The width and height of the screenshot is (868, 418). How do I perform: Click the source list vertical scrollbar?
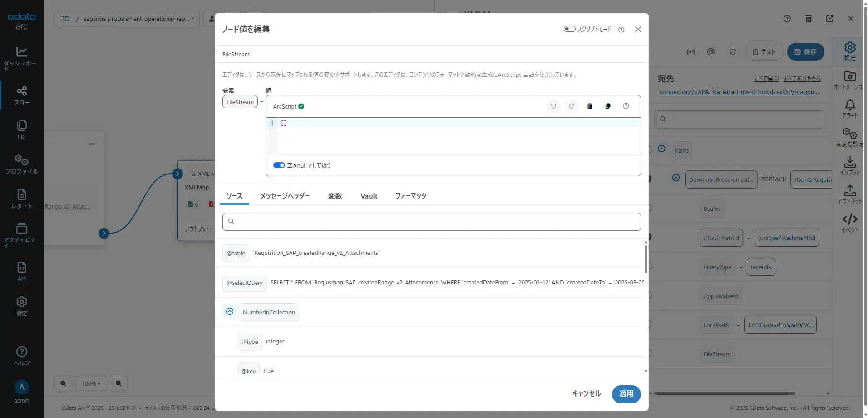coord(646,259)
